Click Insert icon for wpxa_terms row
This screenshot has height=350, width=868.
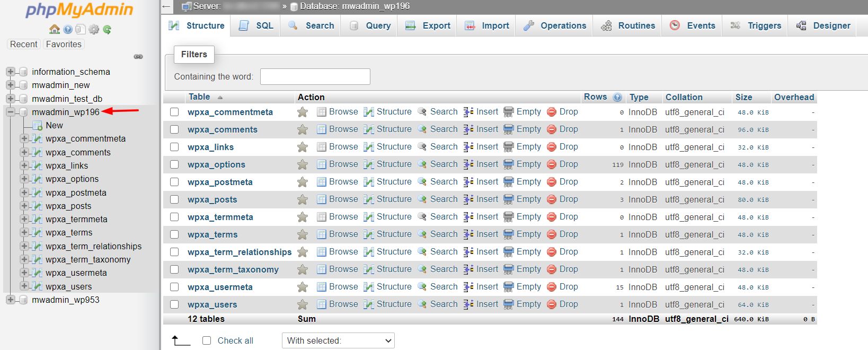(x=468, y=234)
